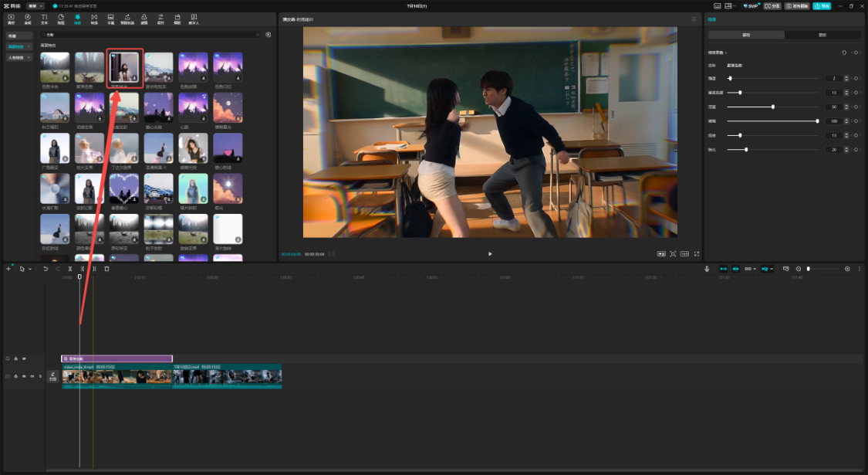
Task: Click the zoom-out icon left of the timeline zoom slider
Action: [799, 269]
